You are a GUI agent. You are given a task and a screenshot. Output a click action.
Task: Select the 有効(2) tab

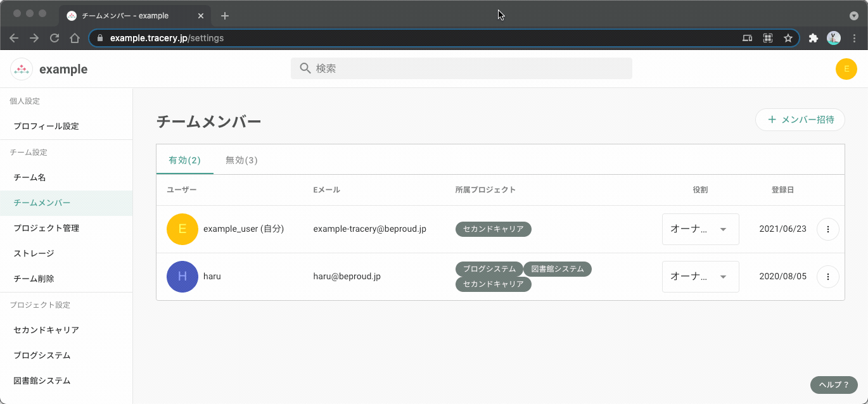(184, 160)
